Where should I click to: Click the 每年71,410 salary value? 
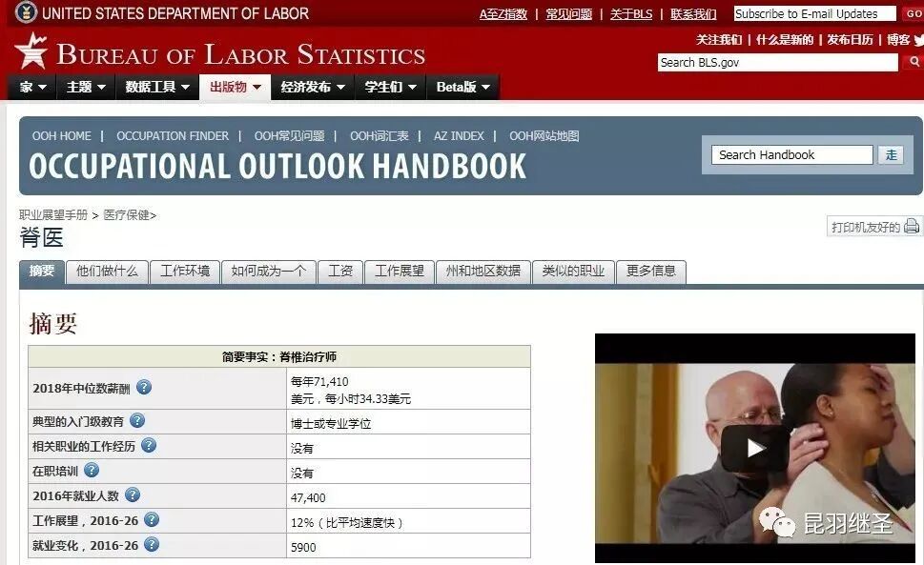319,381
